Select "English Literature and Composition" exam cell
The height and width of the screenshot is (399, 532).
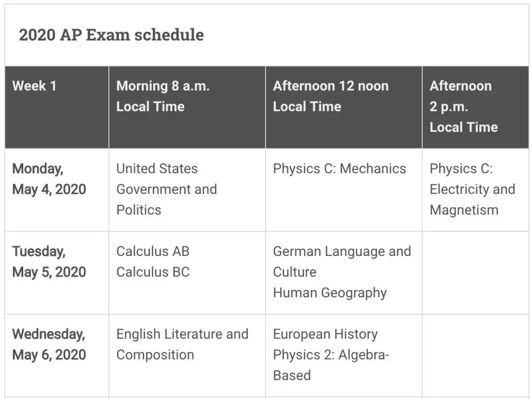pyautogui.click(x=182, y=344)
